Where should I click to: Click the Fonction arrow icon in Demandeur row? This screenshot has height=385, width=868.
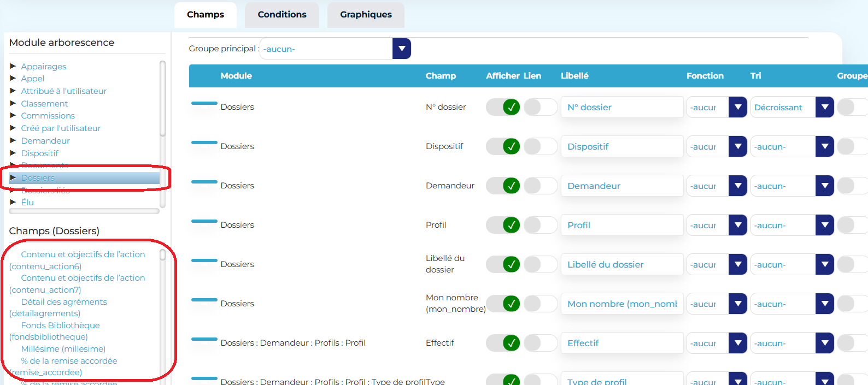coord(737,186)
